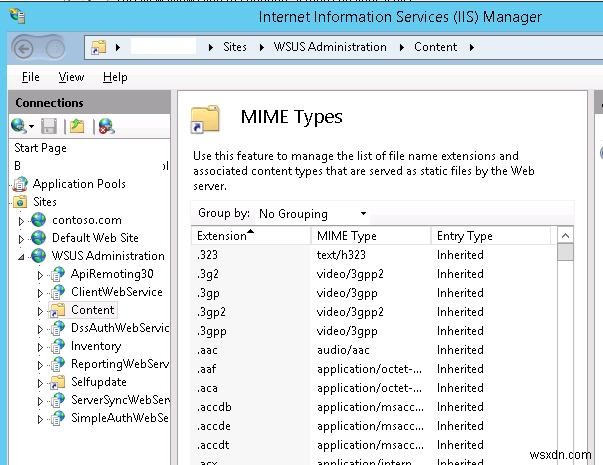Click the IIS Manager title bar app icon

click(17, 16)
